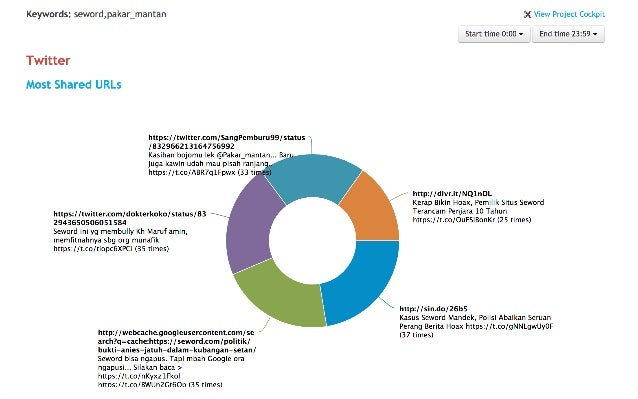
Task: Click the Keywords seword,pakar_mantan text
Action: pyautogui.click(x=96, y=14)
